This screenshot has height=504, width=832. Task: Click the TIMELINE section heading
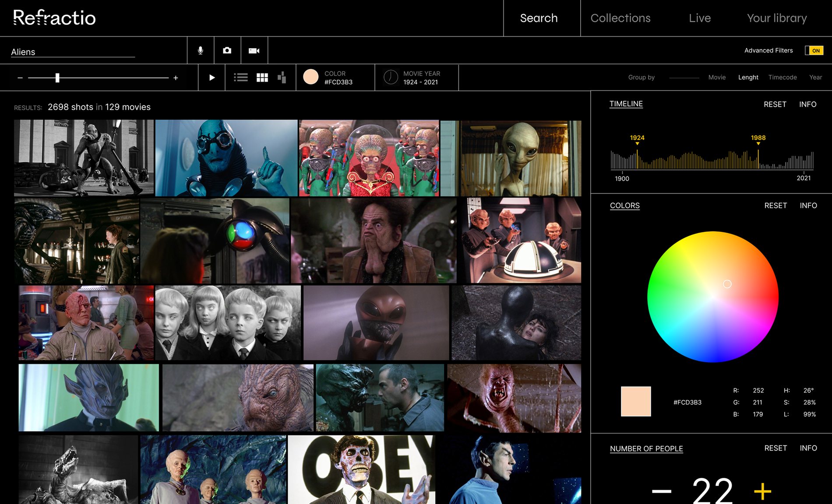(626, 104)
